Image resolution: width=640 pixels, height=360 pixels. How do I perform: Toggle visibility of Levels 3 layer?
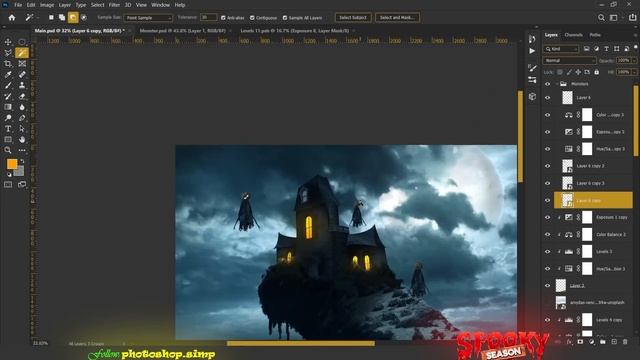click(548, 252)
